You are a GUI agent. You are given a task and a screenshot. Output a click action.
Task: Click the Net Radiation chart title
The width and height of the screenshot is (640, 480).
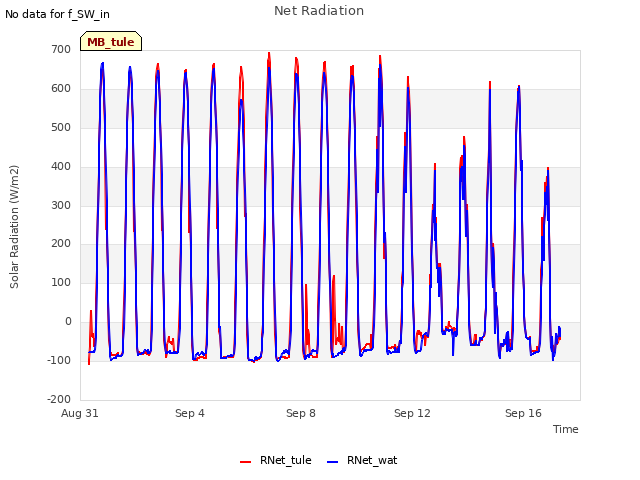click(x=319, y=11)
